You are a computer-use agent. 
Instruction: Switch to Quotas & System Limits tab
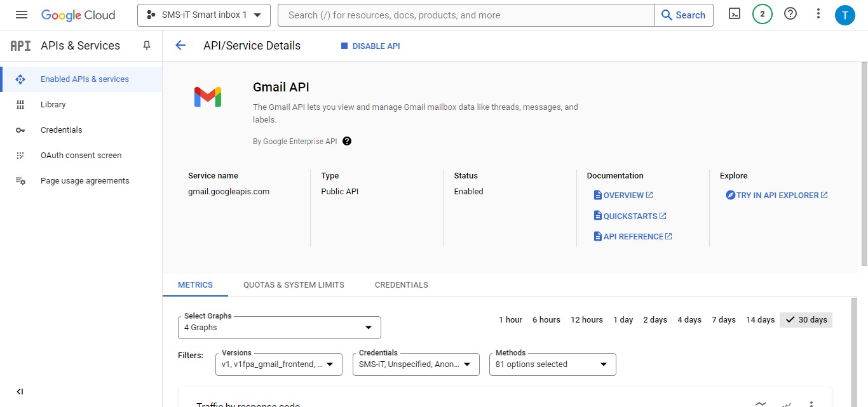pos(294,285)
